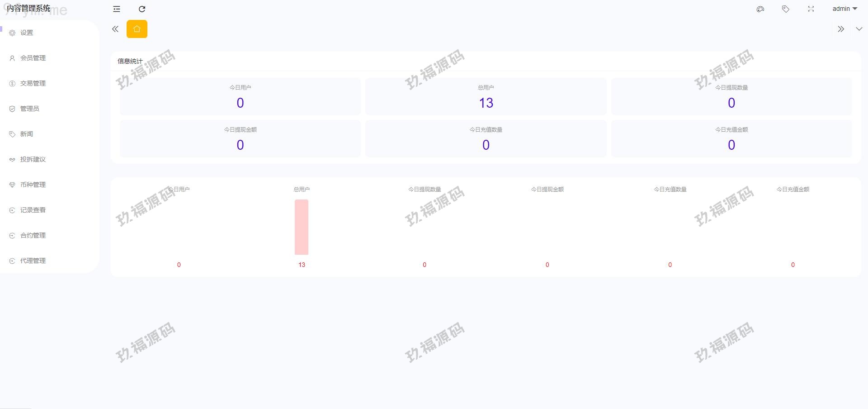Open 会员管理 menu item
Viewport: 868px width, 409px height.
pyautogui.click(x=33, y=58)
